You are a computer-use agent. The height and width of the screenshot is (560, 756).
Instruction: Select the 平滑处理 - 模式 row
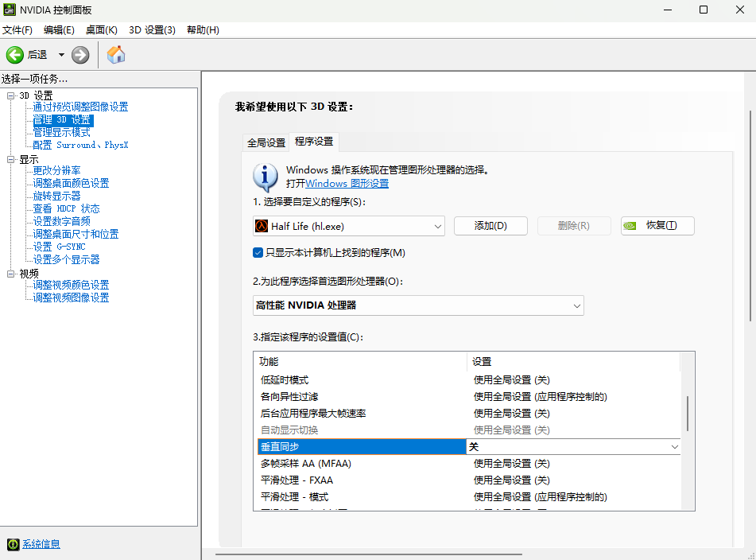[469, 497]
